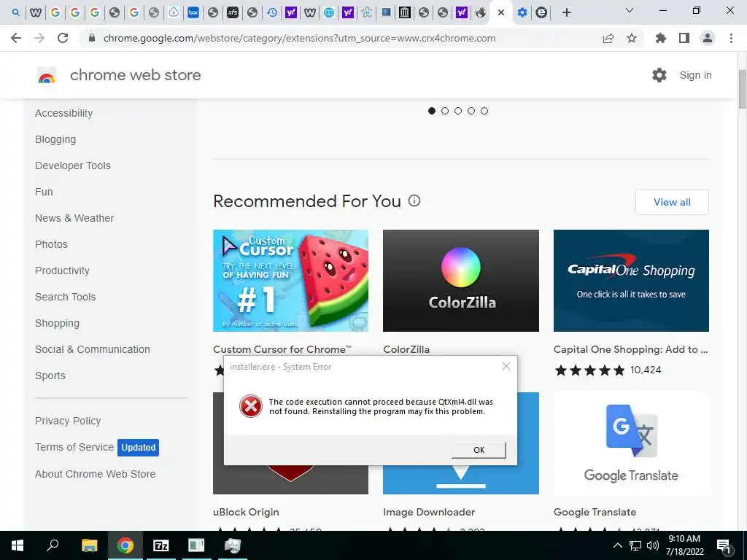
Task: Open Windows taskbar search
Action: (53, 545)
